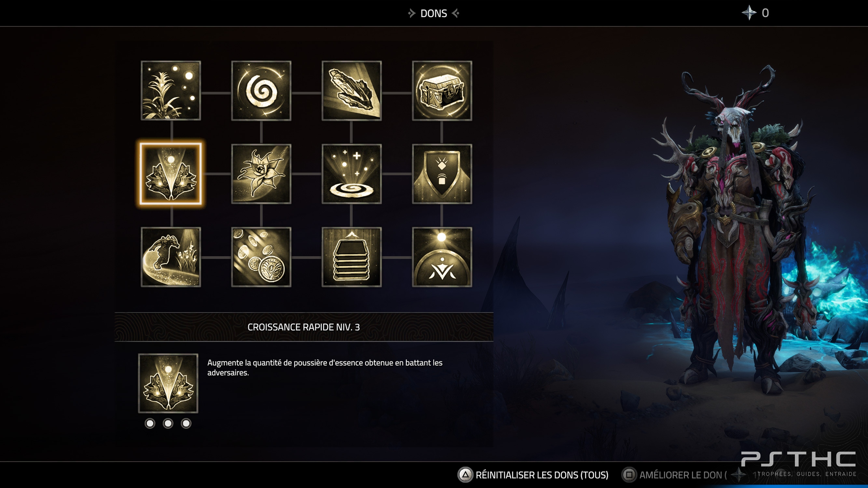Image resolution: width=868 pixels, height=488 pixels.
Task: Select the crystal shard gift icon
Action: (x=351, y=90)
